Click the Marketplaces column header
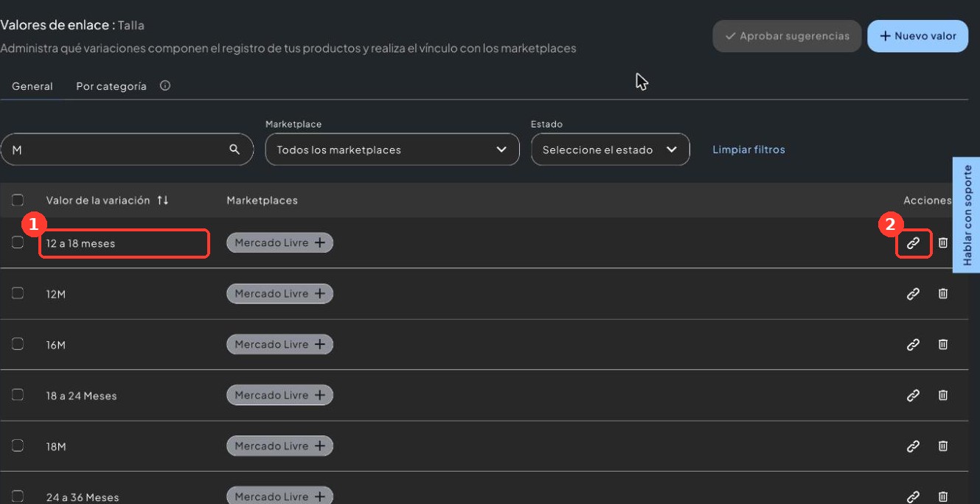This screenshot has width=980, height=504. pyautogui.click(x=262, y=200)
